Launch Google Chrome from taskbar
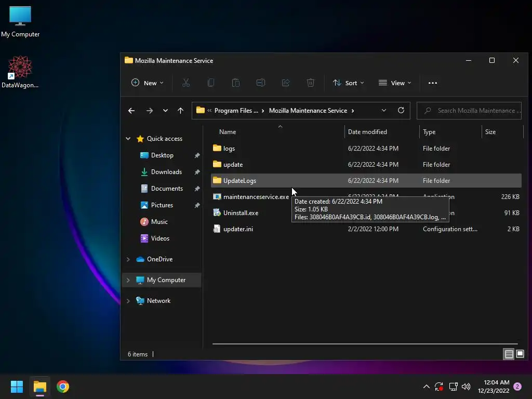The height and width of the screenshot is (399, 532). pyautogui.click(x=63, y=387)
